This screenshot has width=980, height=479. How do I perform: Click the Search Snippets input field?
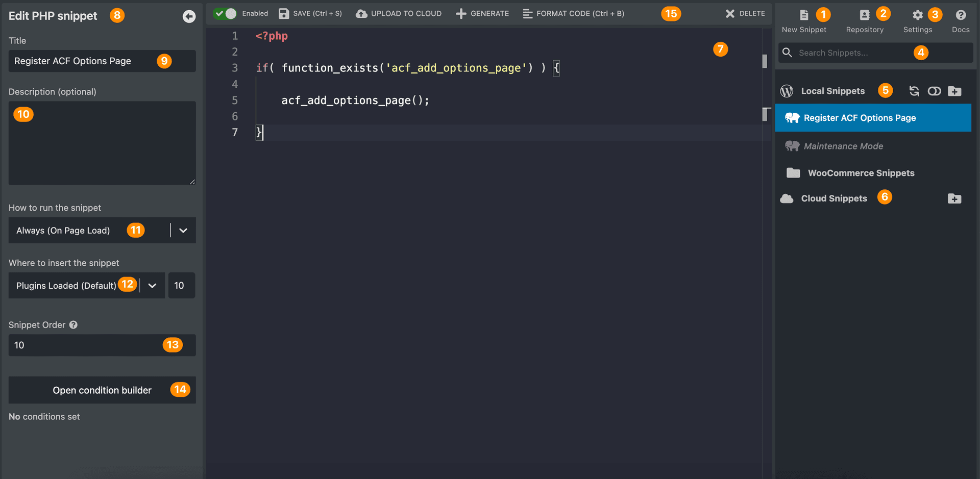click(x=875, y=53)
